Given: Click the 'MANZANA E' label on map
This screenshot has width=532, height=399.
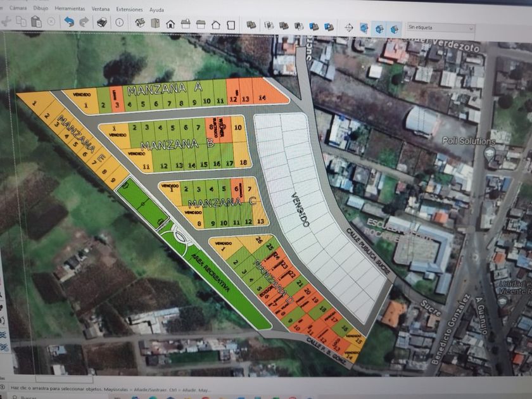Looking at the screenshot, I should (x=82, y=138).
